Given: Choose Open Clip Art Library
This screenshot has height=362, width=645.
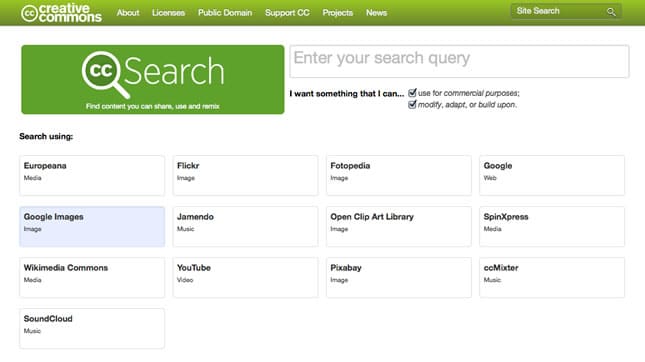Looking at the screenshot, I should tap(399, 226).
